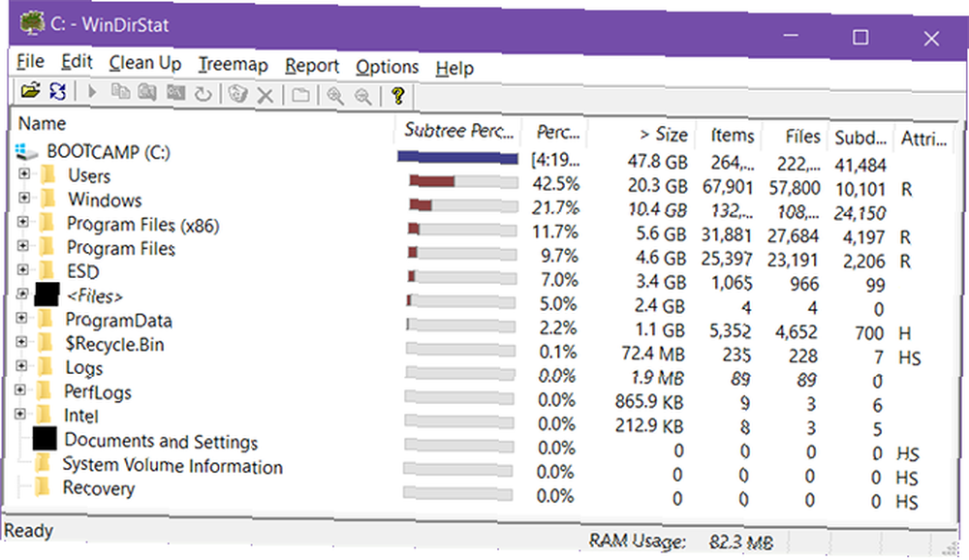Sort by the Attributes column header
969x560 pixels.
click(x=923, y=139)
